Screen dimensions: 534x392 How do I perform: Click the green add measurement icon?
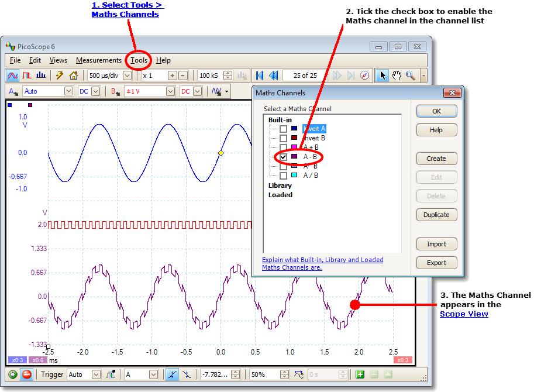360,374
